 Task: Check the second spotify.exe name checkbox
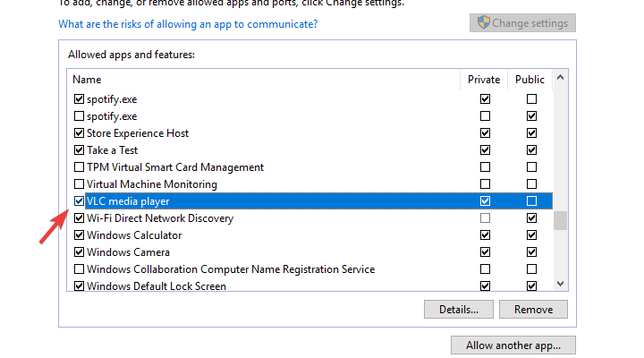tap(79, 116)
